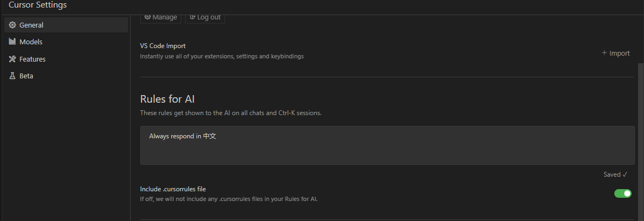Open the General settings section
This screenshot has width=644, height=221.
(31, 25)
